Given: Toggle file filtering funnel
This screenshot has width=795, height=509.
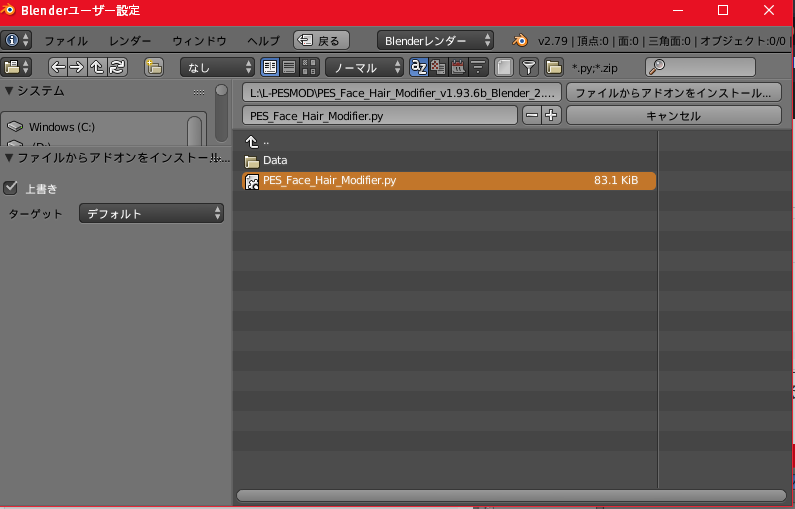Looking at the screenshot, I should [x=529, y=67].
